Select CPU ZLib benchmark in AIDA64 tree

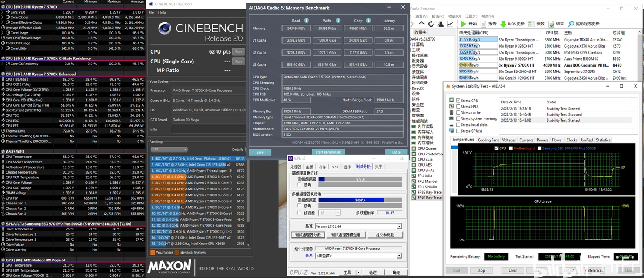(423, 159)
